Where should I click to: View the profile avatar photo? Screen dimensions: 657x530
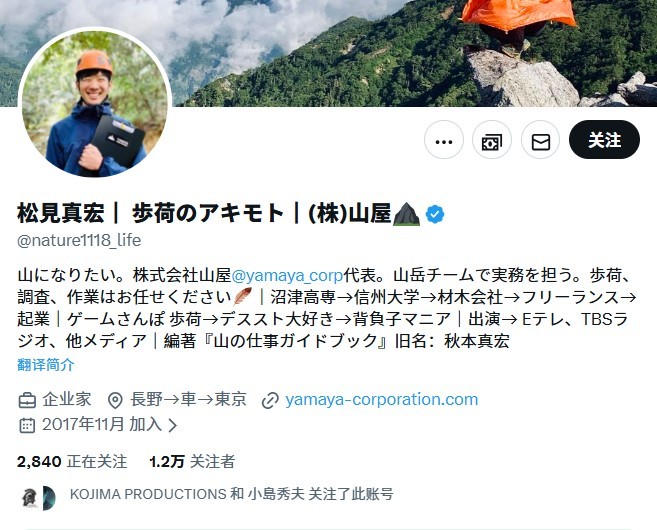click(95, 103)
